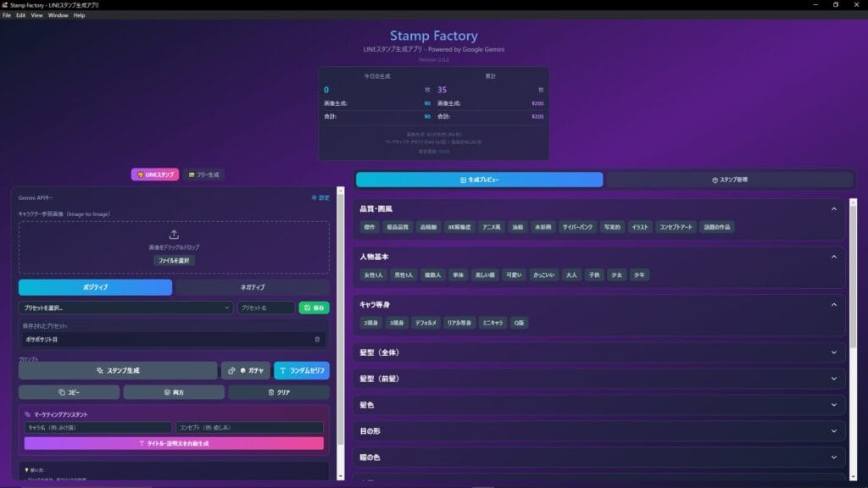The height and width of the screenshot is (488, 868).
Task: Delete the saved preset ボサボサ via trash icon
Action: (x=317, y=340)
